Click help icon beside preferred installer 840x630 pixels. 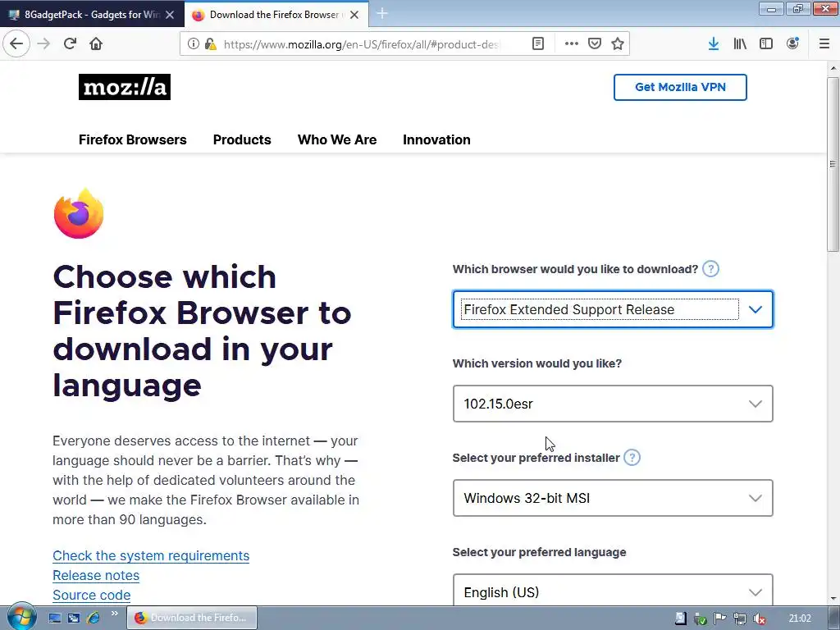click(632, 458)
